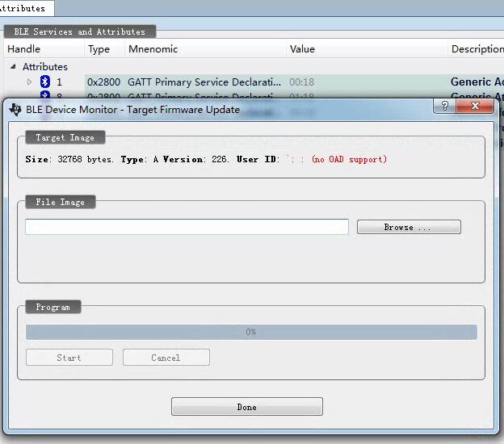504x444 pixels.
Task: Click the (no OAD support) text
Action: click(349, 159)
